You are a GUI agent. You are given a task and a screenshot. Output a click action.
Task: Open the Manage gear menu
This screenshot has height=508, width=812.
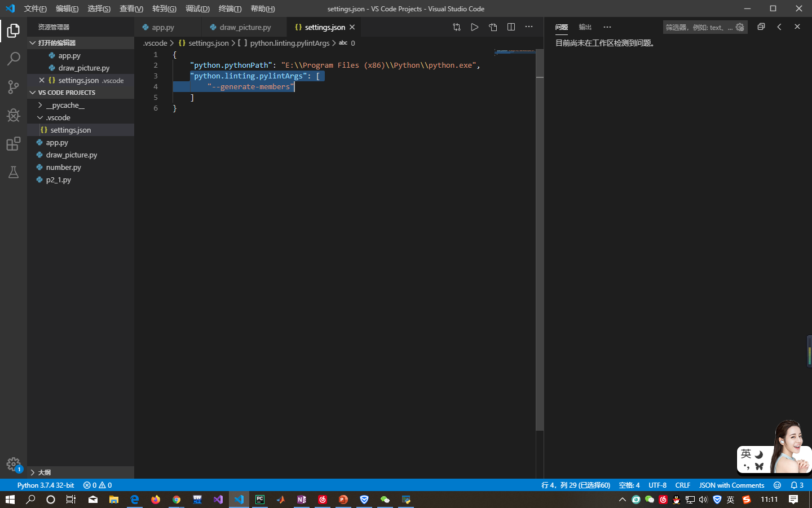coord(14,465)
